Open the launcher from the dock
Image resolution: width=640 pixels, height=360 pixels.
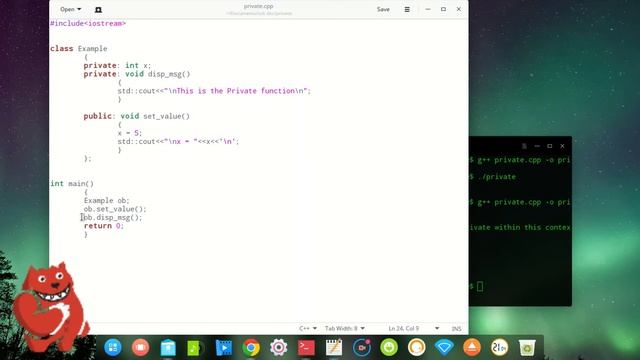pyautogui.click(x=113, y=347)
